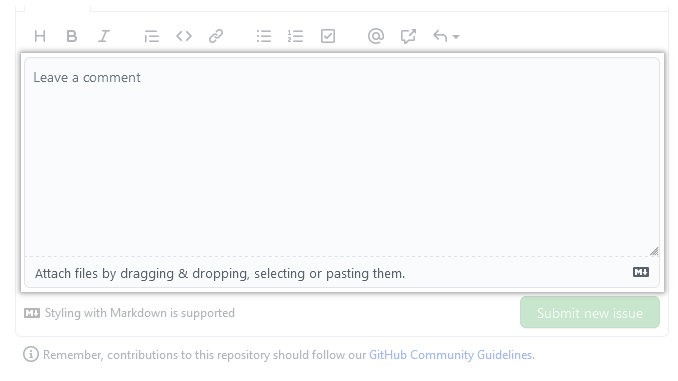
Task: Click inside the Leave a comment field
Action: pyautogui.click(x=342, y=157)
